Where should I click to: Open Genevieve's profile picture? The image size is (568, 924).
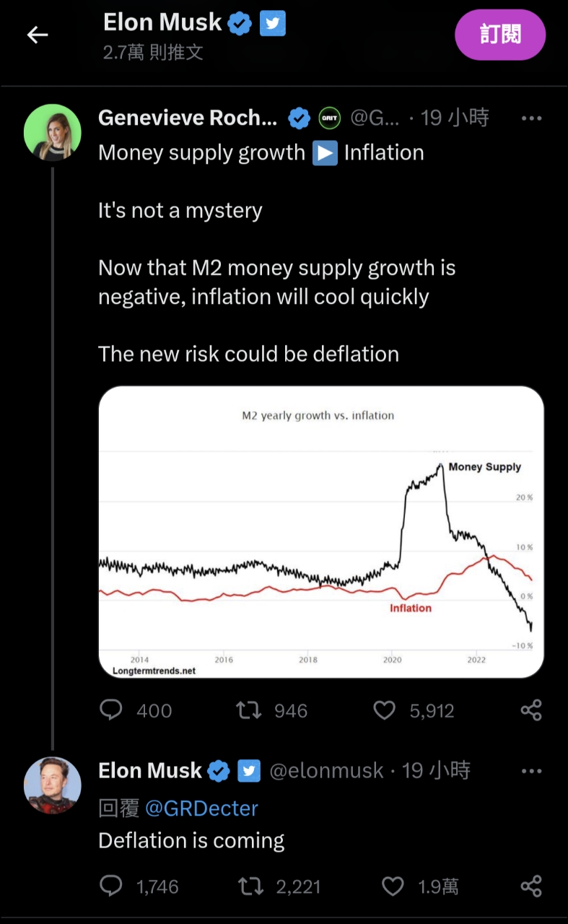pos(52,132)
